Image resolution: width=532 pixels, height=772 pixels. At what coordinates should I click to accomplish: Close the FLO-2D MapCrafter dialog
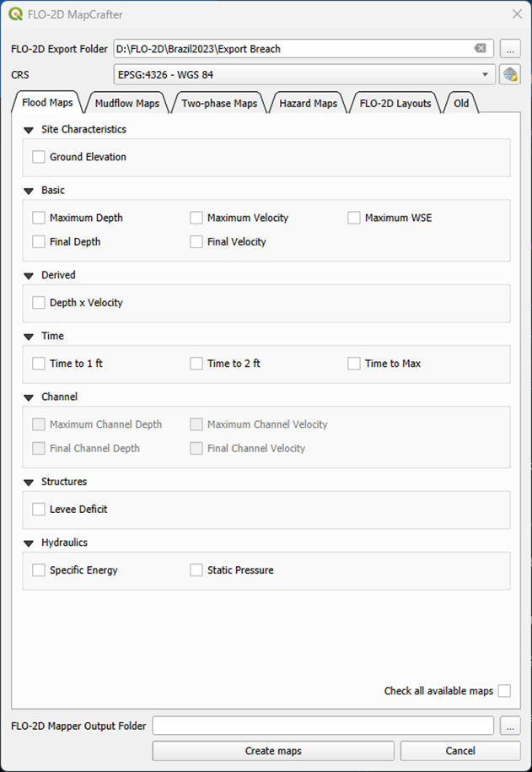516,13
